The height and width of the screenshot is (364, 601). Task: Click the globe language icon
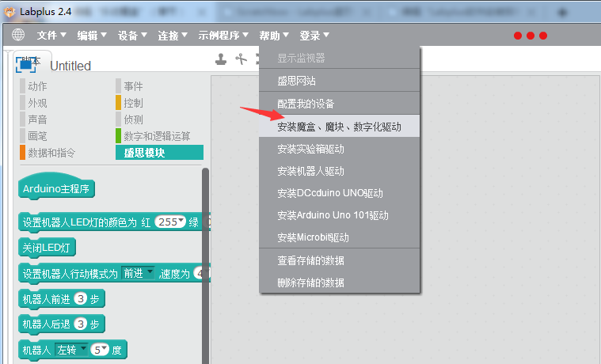point(18,35)
